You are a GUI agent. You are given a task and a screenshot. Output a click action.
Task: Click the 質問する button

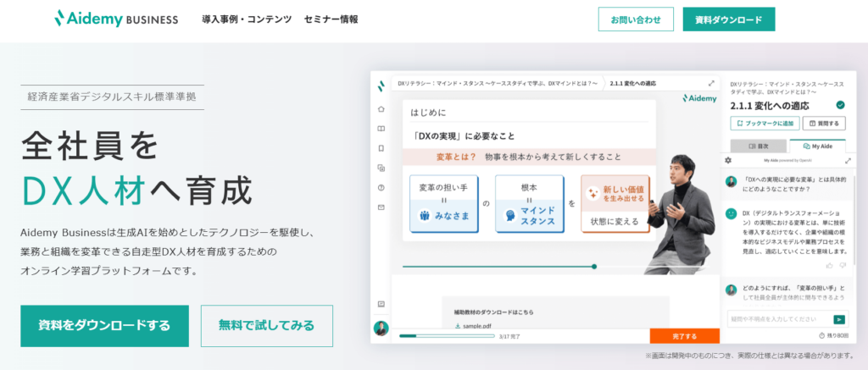tap(824, 123)
